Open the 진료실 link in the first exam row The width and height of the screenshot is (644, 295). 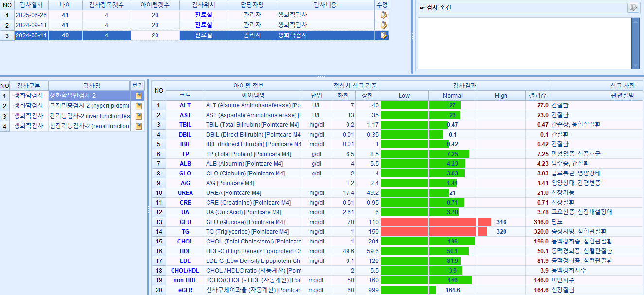[x=204, y=15]
